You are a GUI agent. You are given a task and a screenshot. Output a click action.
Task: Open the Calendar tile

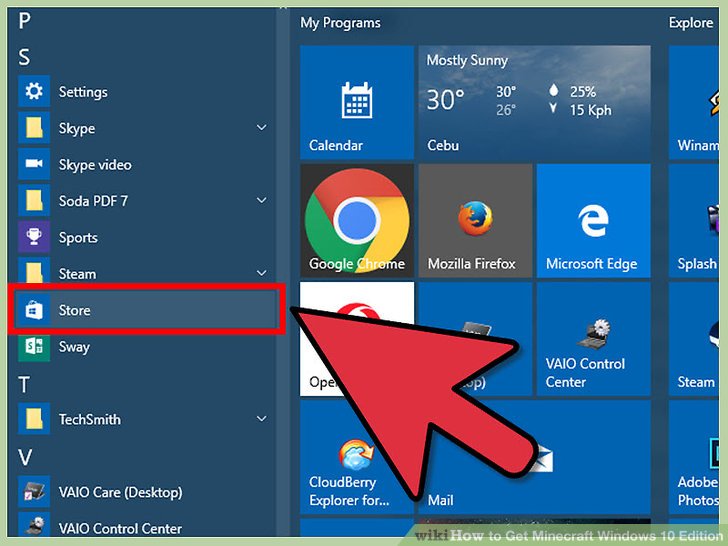(x=357, y=102)
